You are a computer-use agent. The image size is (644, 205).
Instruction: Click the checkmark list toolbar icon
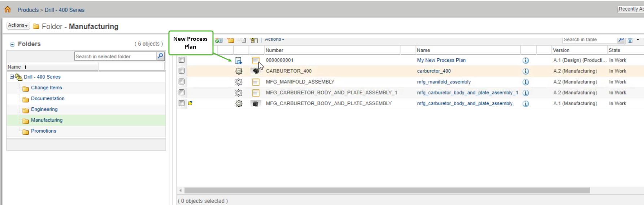pos(219,40)
